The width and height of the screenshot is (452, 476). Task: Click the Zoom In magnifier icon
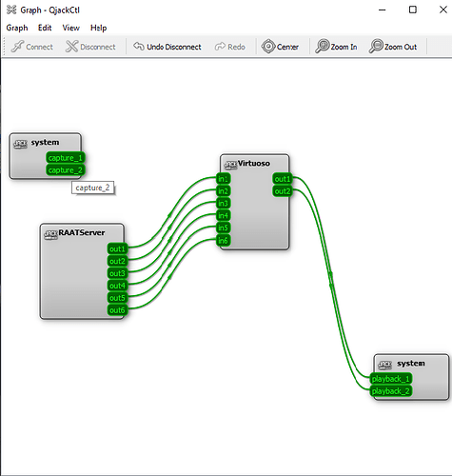tap(323, 47)
